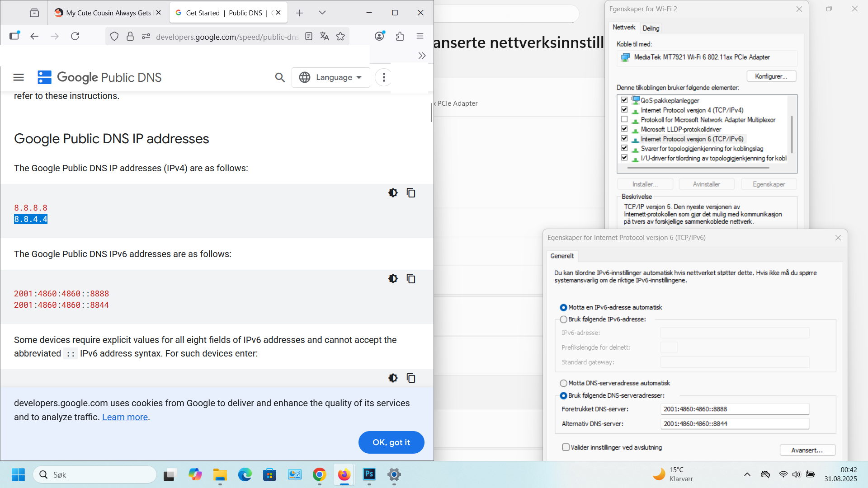Close the Get Started Public DNS tab
868x488 pixels.
[x=278, y=13]
